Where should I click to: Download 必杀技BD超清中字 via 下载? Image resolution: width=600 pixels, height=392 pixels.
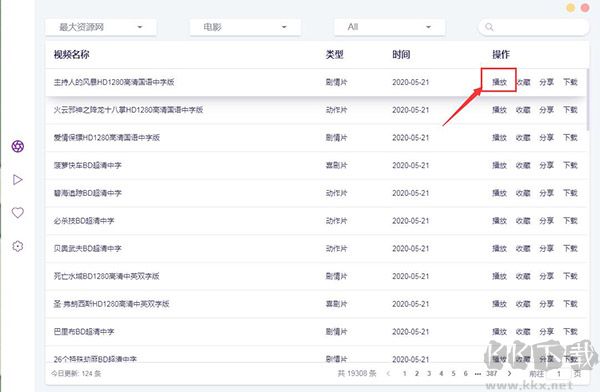(570, 221)
